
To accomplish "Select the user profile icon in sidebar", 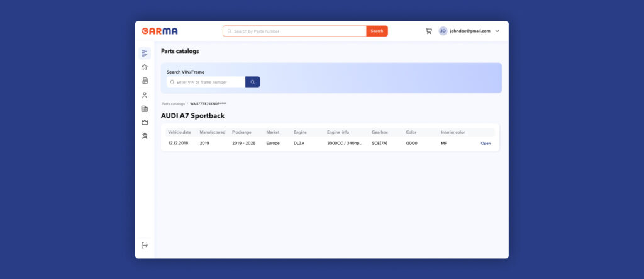I will [x=144, y=95].
